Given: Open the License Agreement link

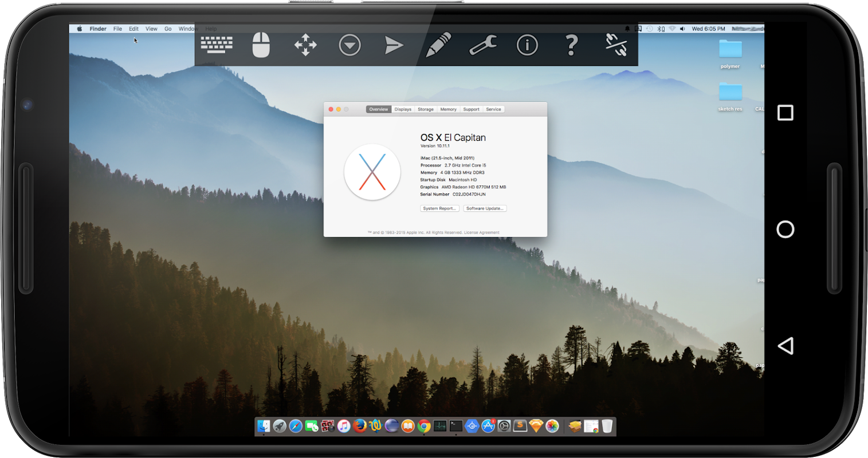Looking at the screenshot, I should (x=482, y=232).
